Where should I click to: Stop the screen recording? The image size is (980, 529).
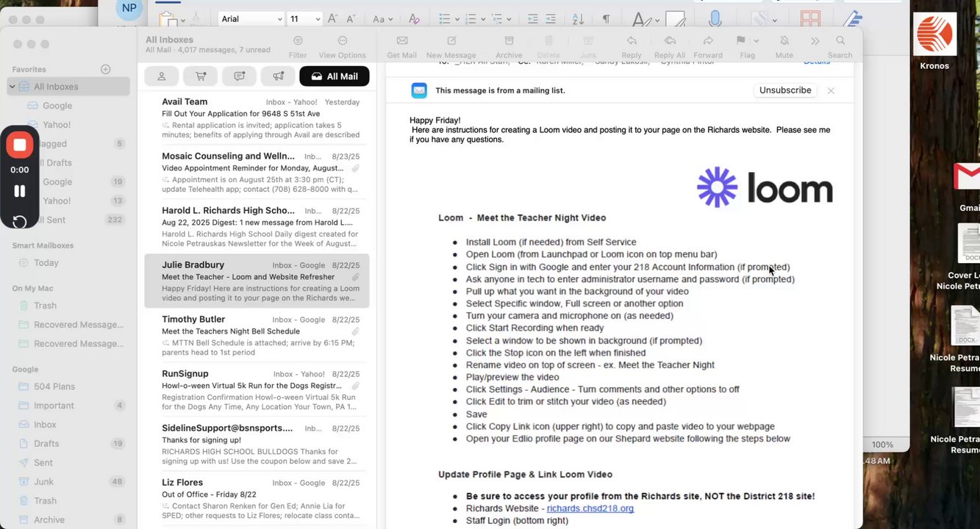click(x=20, y=145)
